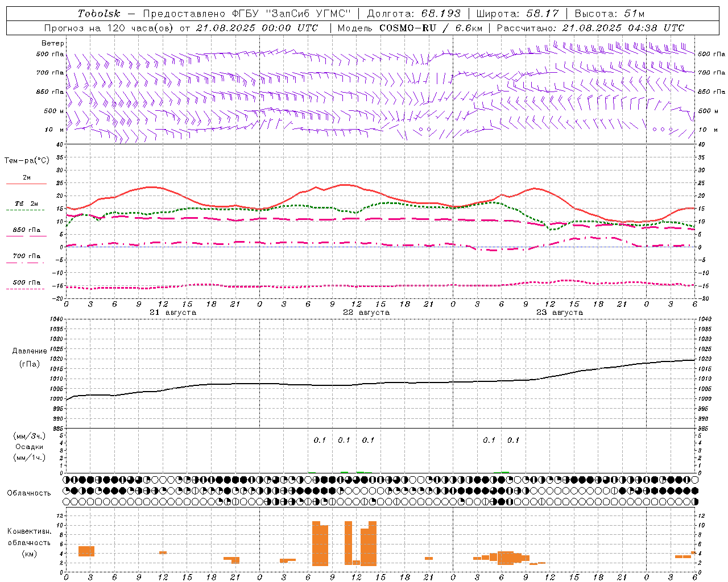Select the 850 гПа temperature legend entry
The width and height of the screenshot is (728, 582).
pyautogui.click(x=27, y=230)
